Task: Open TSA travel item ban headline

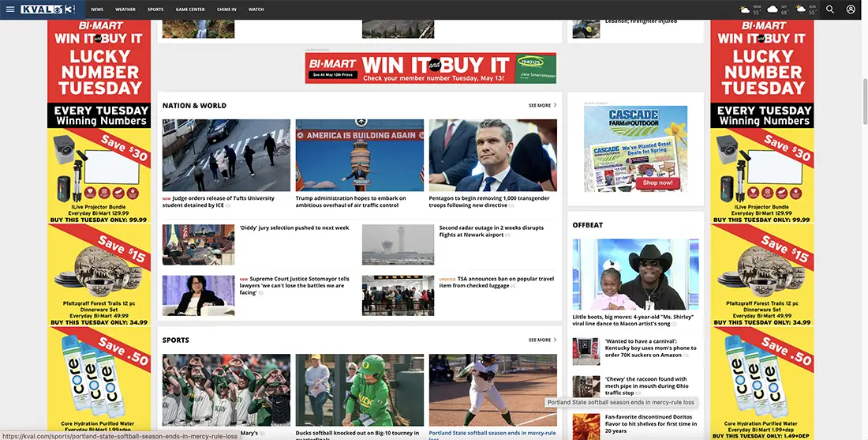Action: (496, 282)
